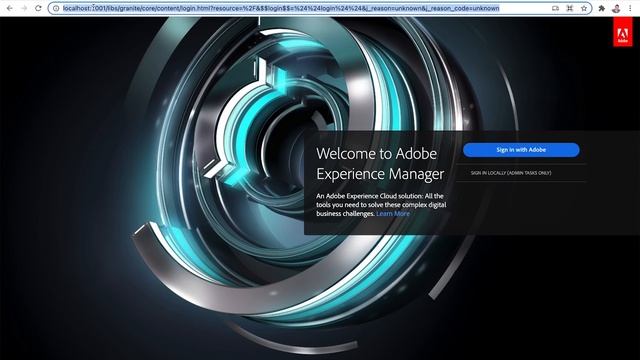
Task: Click Sign in with Adobe button
Action: [521, 150]
